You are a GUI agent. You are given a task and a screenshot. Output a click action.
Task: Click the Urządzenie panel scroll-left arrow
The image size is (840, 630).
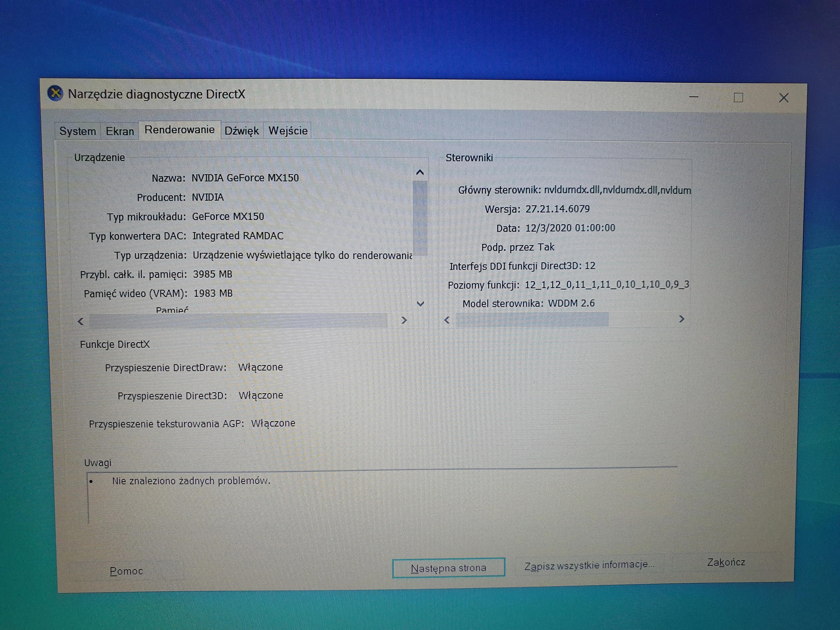click(x=80, y=322)
